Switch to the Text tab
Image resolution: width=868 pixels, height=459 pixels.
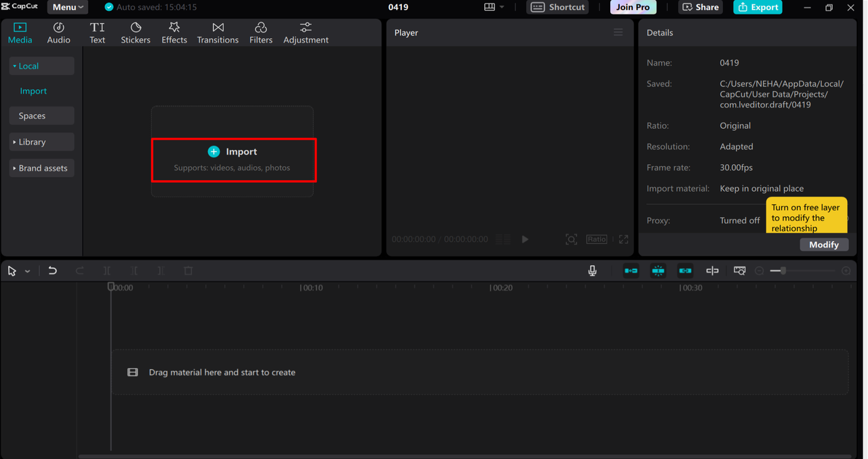click(98, 33)
